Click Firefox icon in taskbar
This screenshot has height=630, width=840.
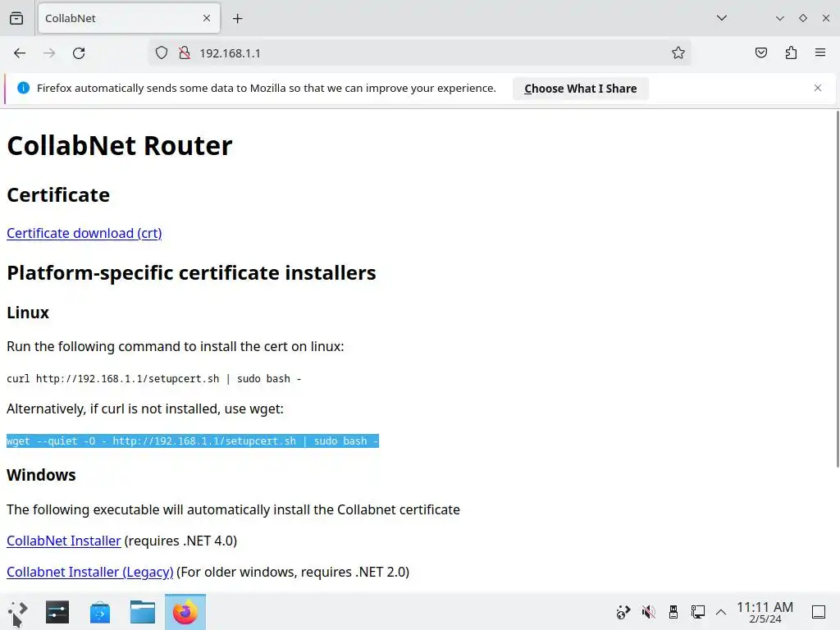[x=185, y=612]
